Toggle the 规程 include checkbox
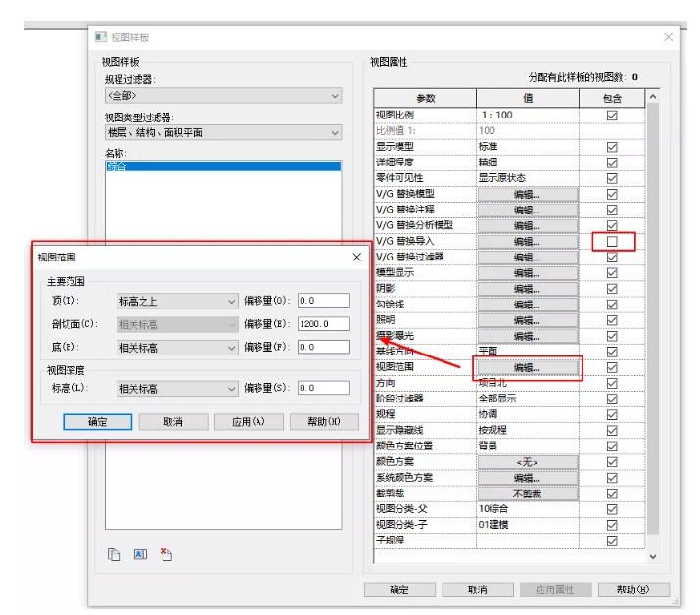 click(612, 415)
